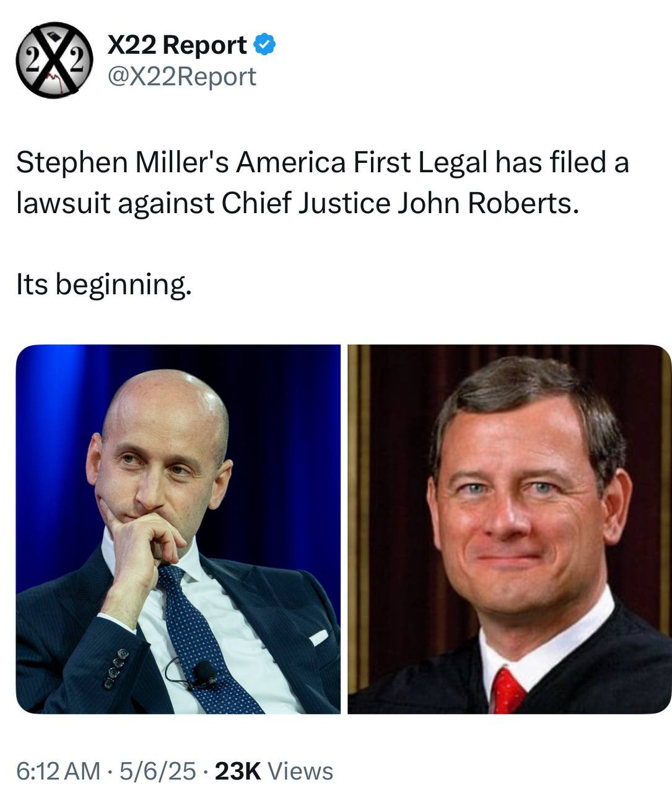
Task: Select the 'Its beginning.' text line
Action: coord(104,285)
